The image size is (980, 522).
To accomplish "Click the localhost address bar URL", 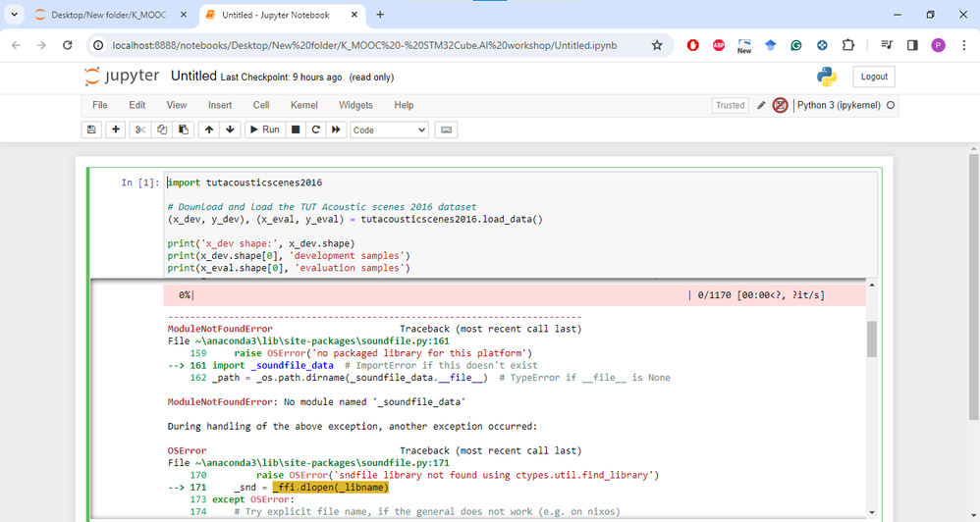I will click(364, 45).
